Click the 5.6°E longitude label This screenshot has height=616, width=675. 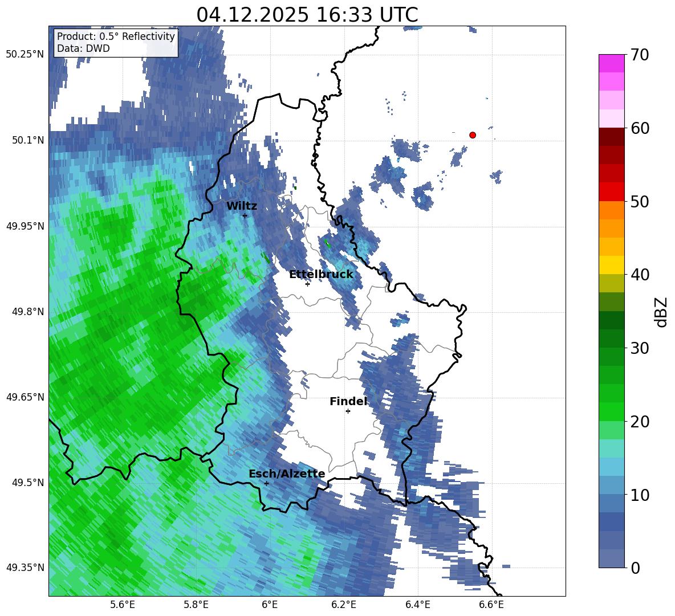pos(123,605)
